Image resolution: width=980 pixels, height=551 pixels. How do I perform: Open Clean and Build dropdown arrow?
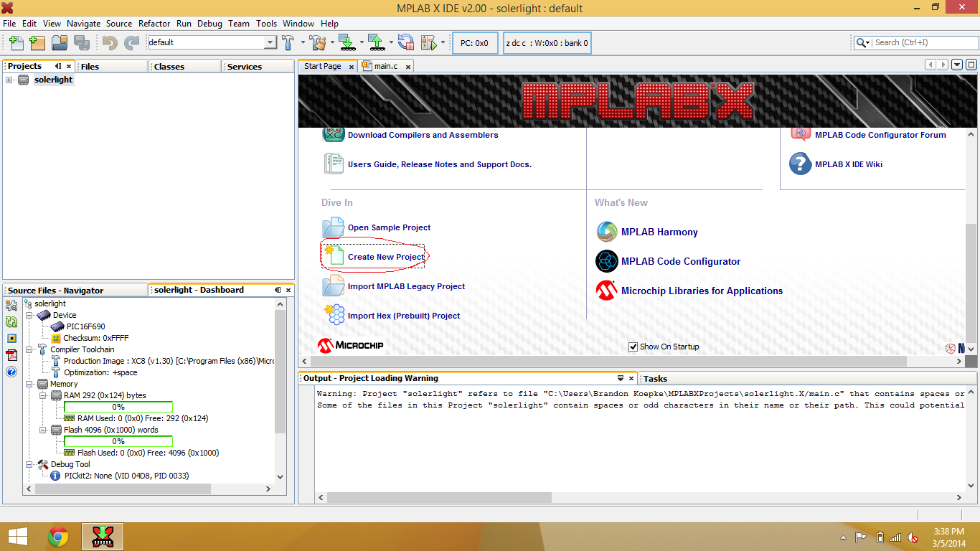click(x=331, y=42)
